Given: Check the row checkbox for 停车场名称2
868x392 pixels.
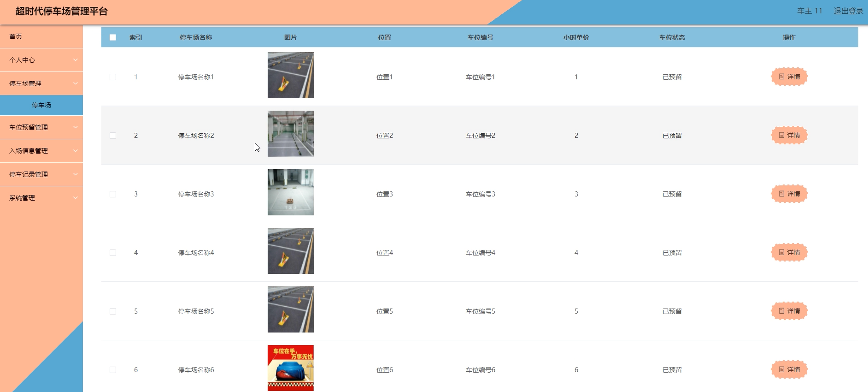Looking at the screenshot, I should pos(113,136).
